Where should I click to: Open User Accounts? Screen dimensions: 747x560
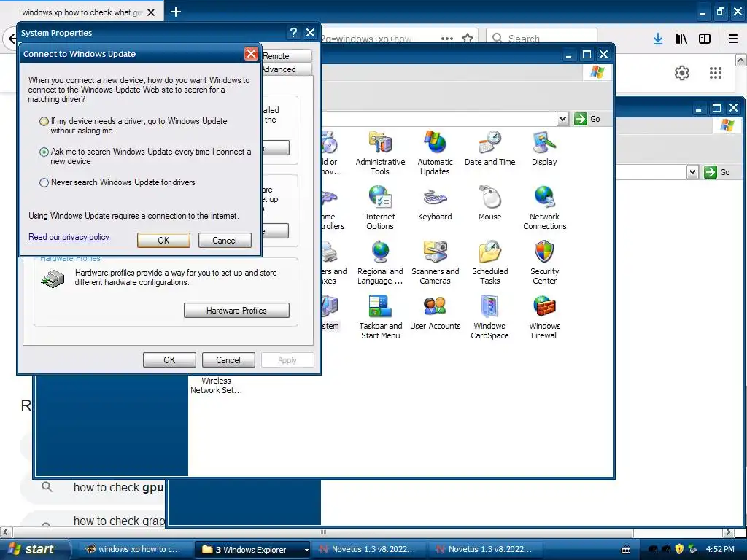435,312
